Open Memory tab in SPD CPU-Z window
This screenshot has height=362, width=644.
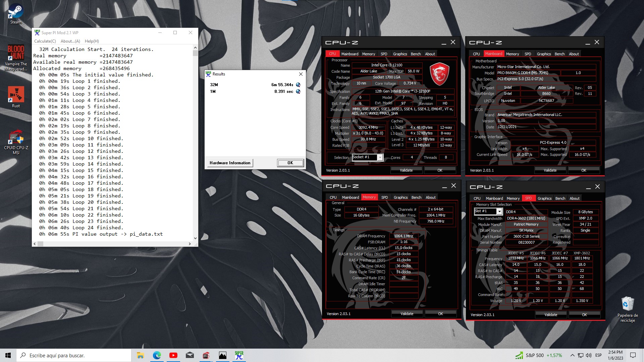pos(513,198)
